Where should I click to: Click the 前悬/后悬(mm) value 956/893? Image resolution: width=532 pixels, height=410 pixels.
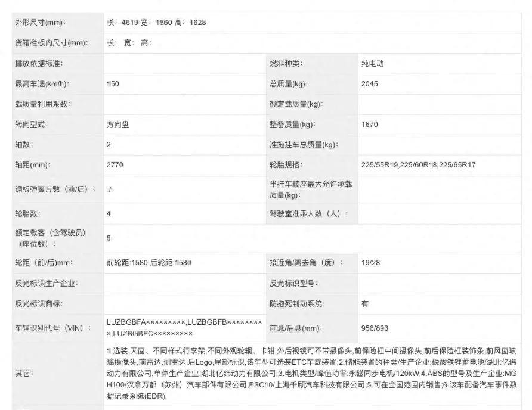375,328
